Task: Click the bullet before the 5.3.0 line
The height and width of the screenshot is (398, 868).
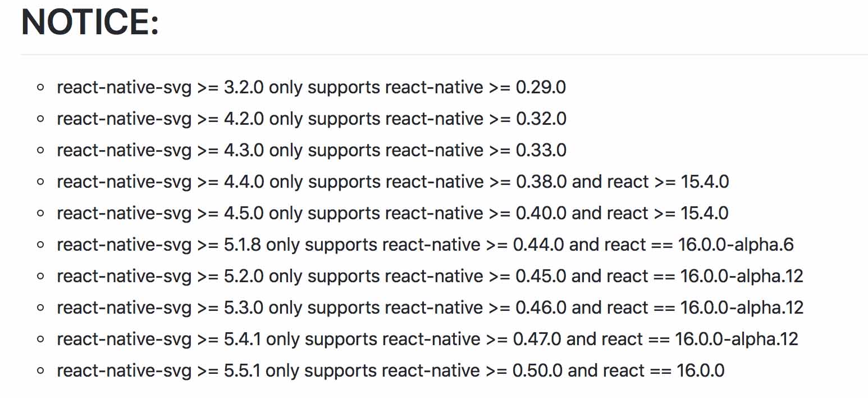Action: pyautogui.click(x=40, y=308)
